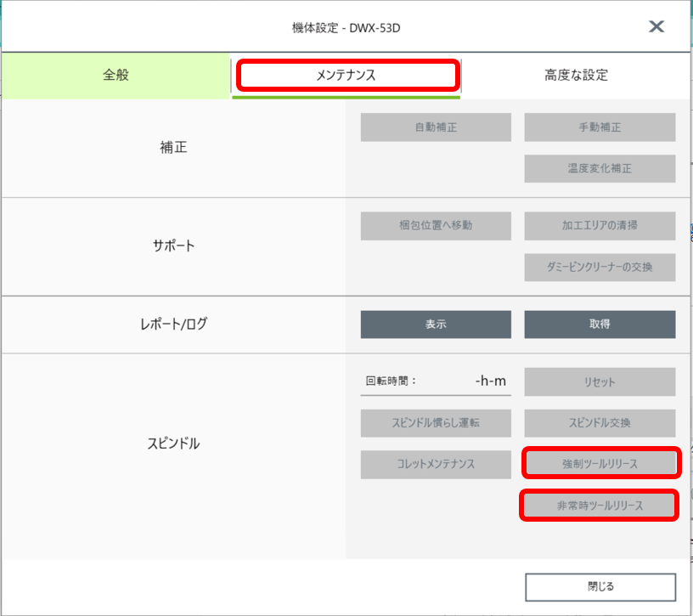The height and width of the screenshot is (616, 693).
Task: Close the 機体設定 dialog with X icon
Action: pyautogui.click(x=656, y=26)
